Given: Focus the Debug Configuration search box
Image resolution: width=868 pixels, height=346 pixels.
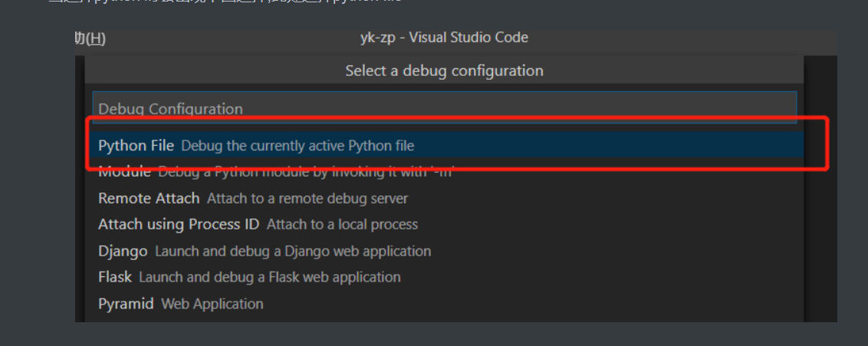Looking at the screenshot, I should tap(444, 108).
